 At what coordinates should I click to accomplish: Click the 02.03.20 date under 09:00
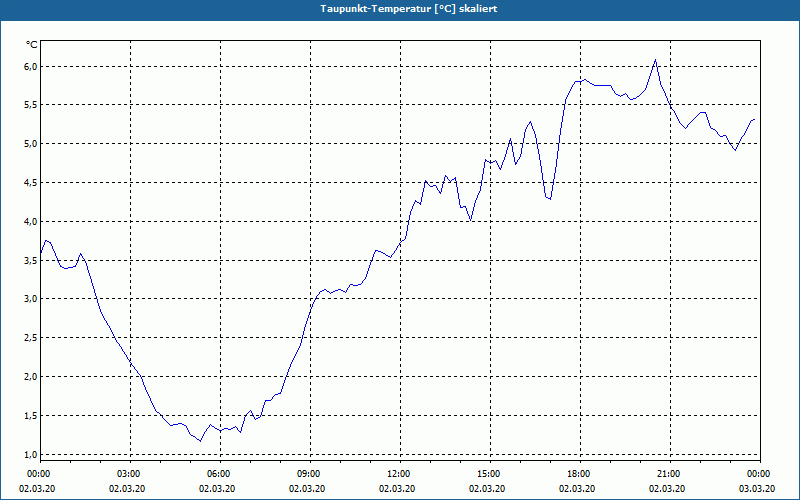coord(307,489)
